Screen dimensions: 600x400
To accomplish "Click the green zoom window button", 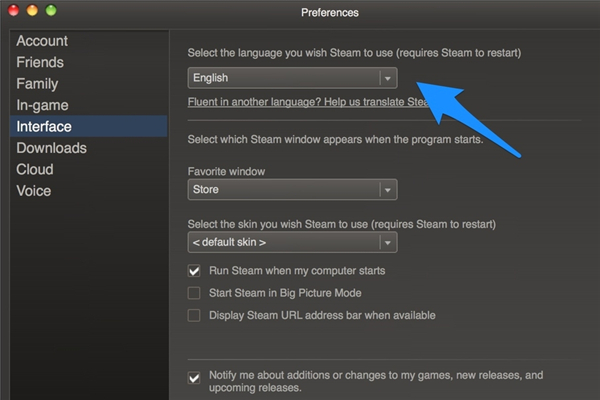I will 51,10.
